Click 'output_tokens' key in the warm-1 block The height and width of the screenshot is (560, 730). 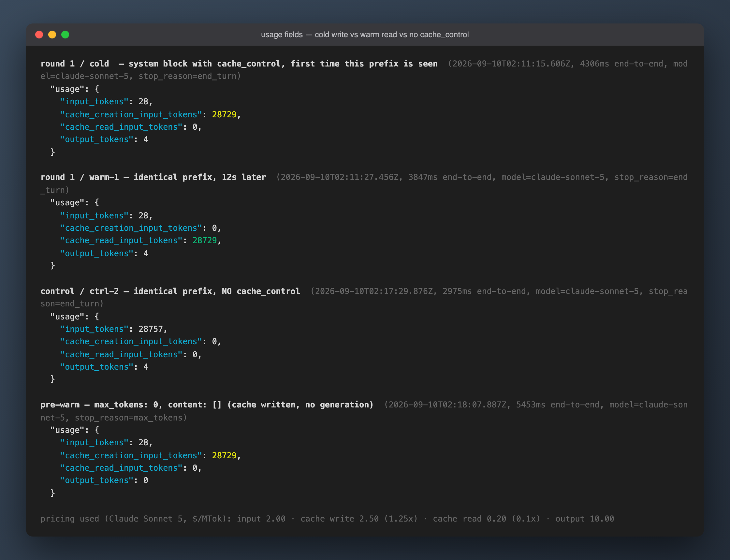(x=96, y=253)
